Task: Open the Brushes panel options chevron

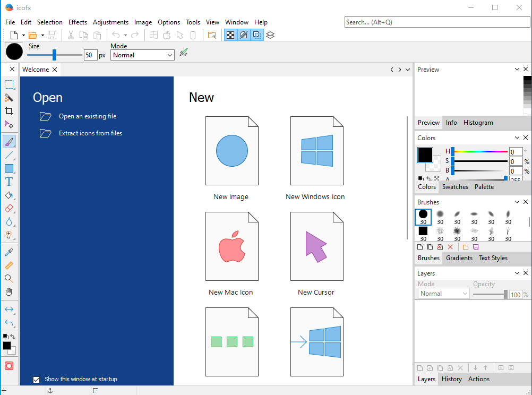Action: [x=517, y=202]
